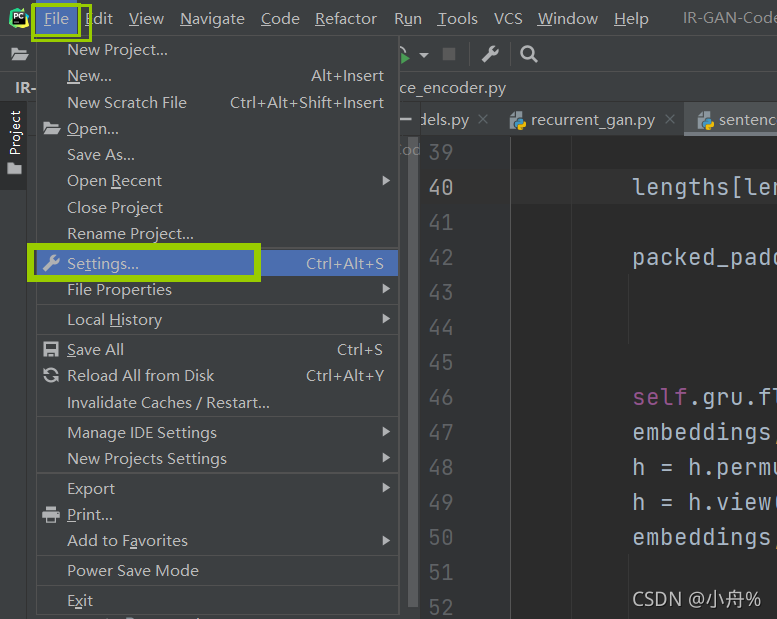777x619 pixels.
Task: Open the Edit menu
Action: (x=99, y=19)
